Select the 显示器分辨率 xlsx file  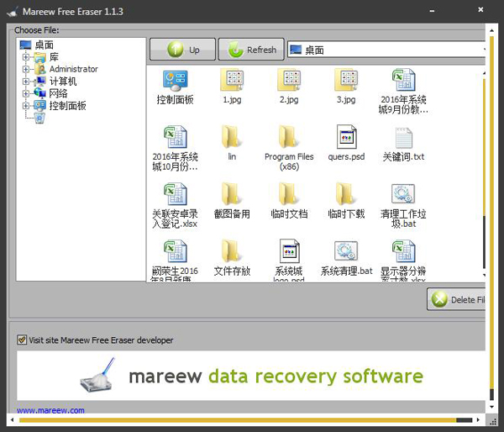coord(403,261)
